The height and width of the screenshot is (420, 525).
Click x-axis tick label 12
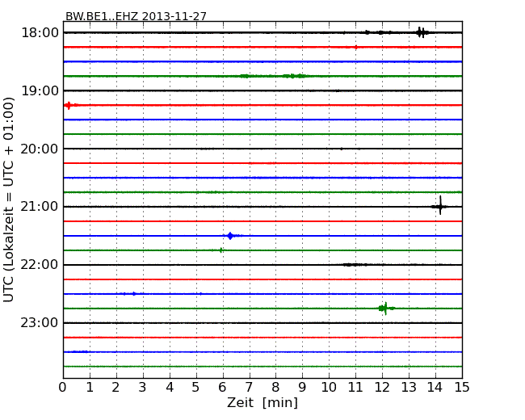point(382,388)
